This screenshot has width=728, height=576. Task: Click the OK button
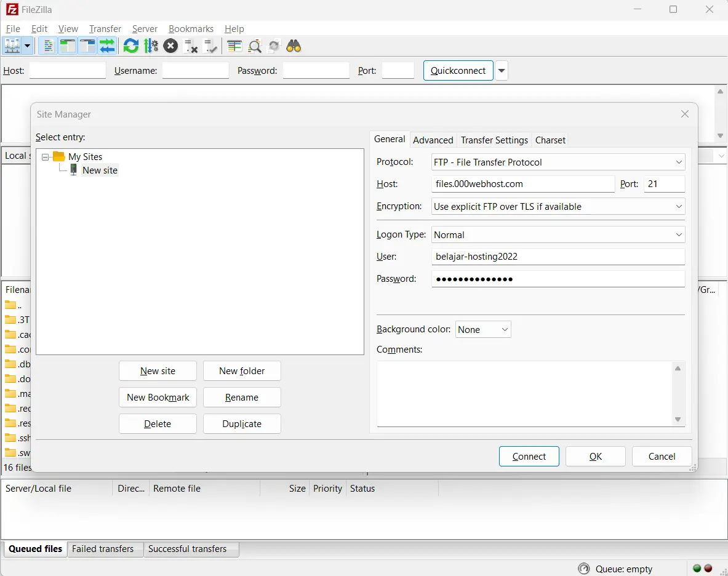coord(595,457)
